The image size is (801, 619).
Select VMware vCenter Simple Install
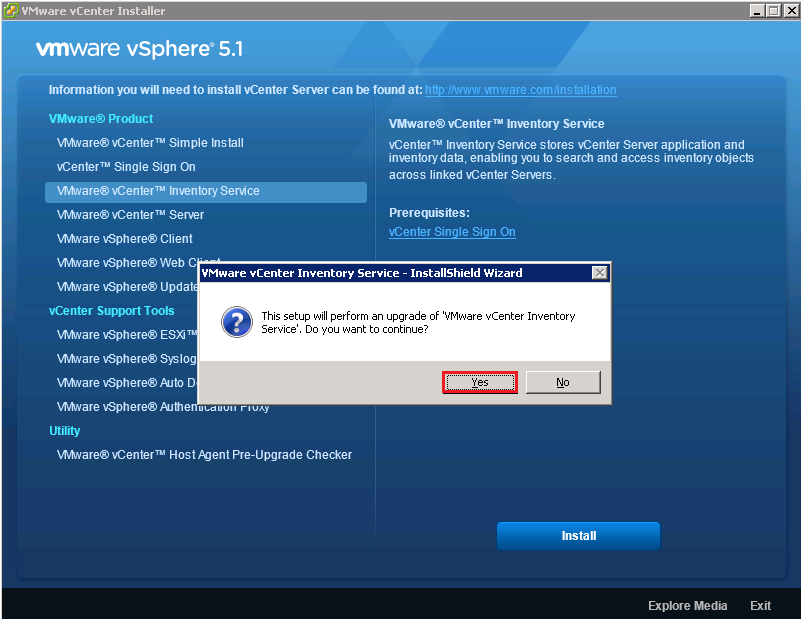click(x=150, y=143)
